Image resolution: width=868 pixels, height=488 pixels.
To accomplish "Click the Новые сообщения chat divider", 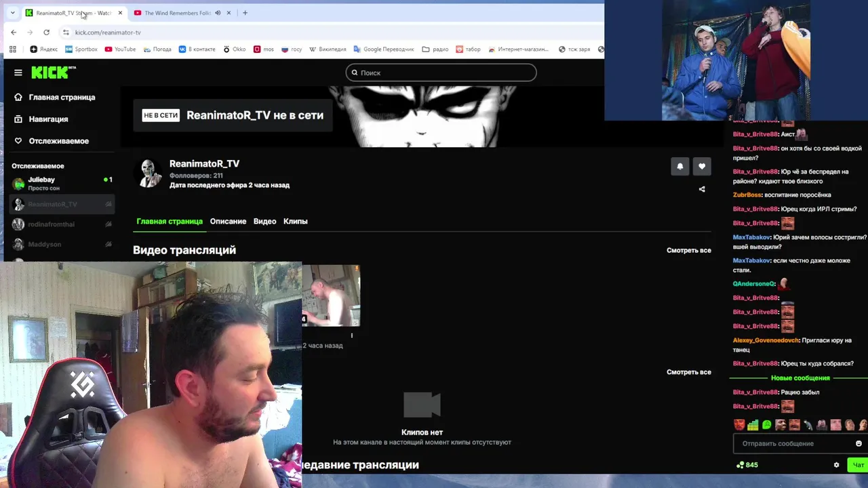I will [x=800, y=378].
